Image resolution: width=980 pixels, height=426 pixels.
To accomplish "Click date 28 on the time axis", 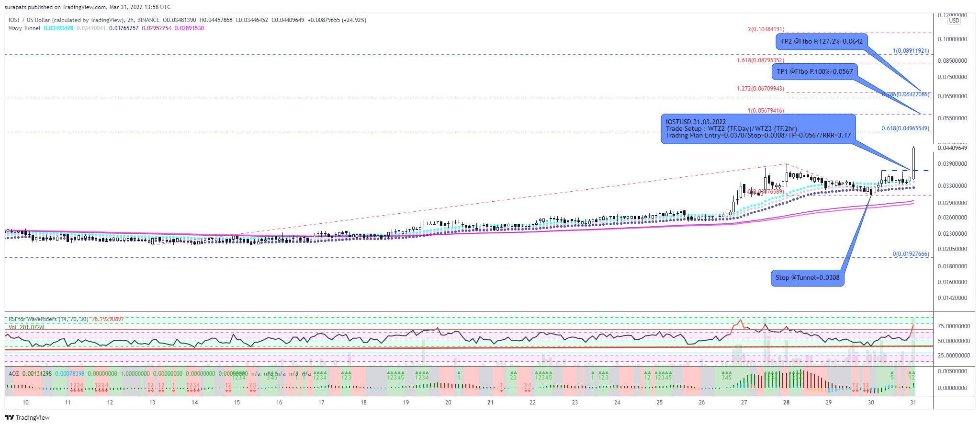I will tap(786, 403).
